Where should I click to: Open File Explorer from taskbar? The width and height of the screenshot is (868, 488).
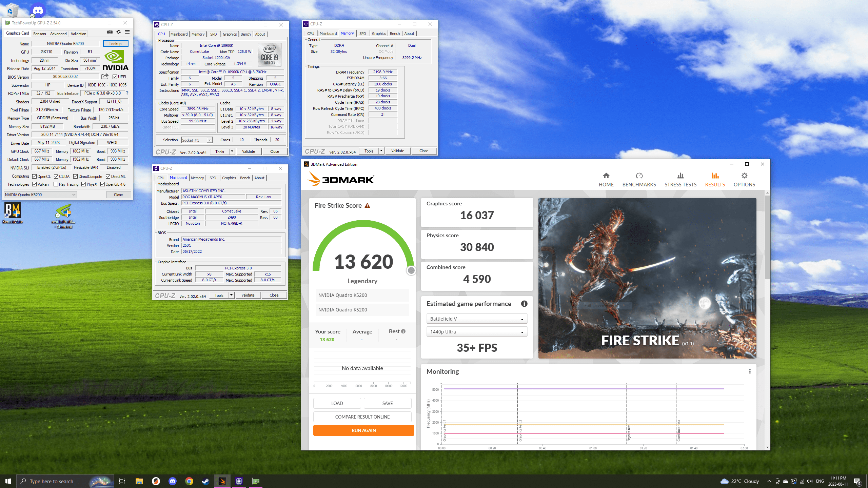tap(139, 481)
